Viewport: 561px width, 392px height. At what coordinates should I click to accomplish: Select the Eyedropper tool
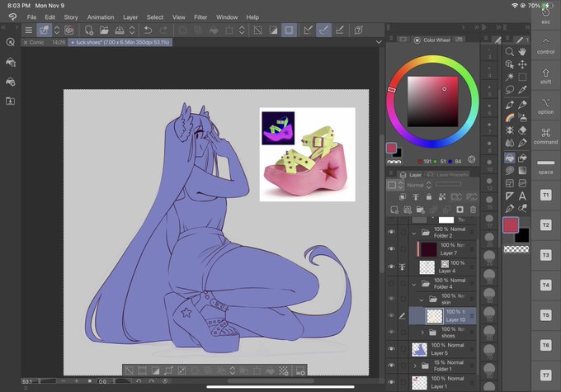pos(522,89)
